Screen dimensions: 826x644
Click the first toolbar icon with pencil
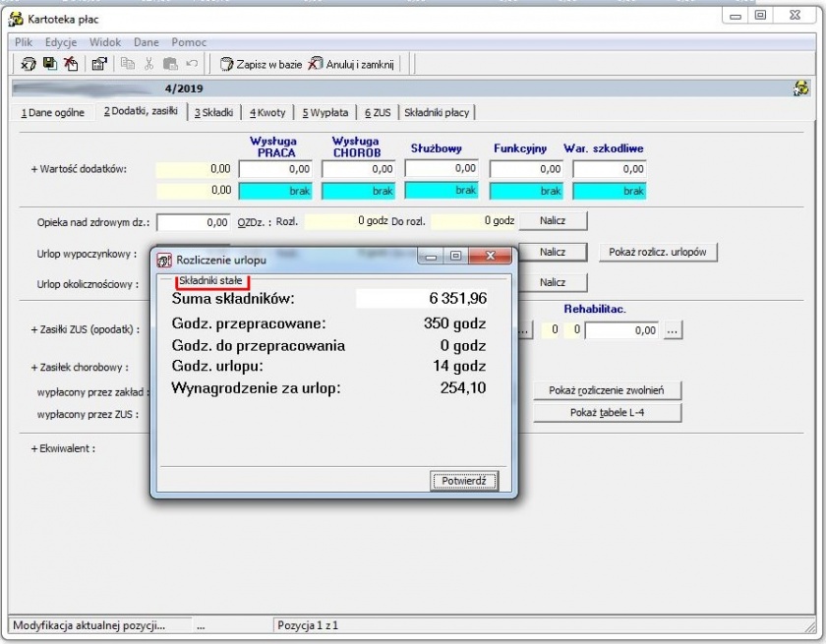(x=29, y=64)
